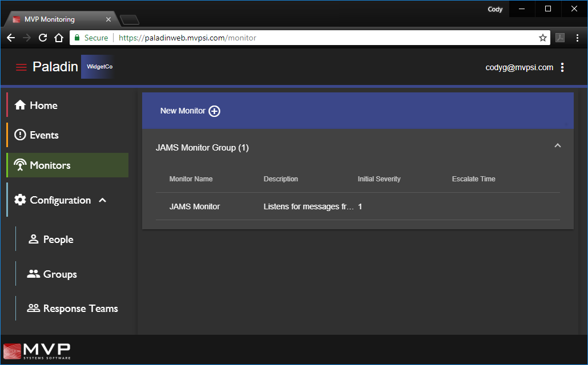This screenshot has height=365, width=588.
Task: Select the JAMS Monitor row
Action: coord(195,206)
